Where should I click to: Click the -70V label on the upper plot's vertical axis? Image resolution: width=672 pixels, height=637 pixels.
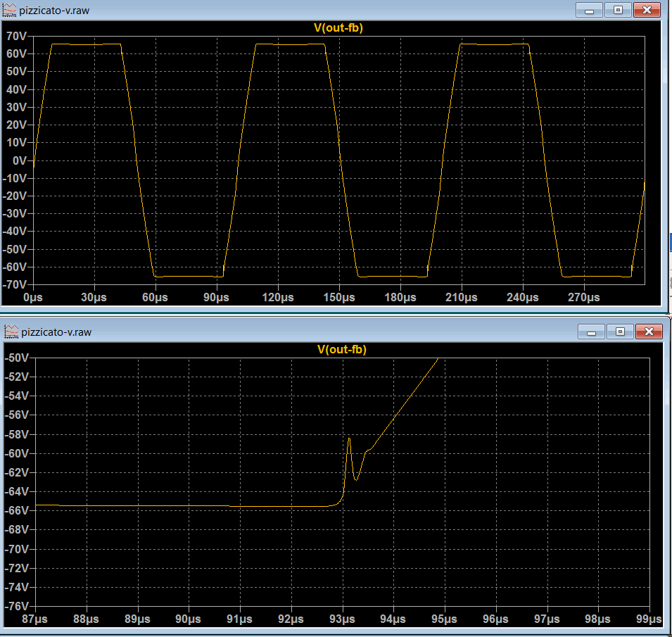(15, 284)
